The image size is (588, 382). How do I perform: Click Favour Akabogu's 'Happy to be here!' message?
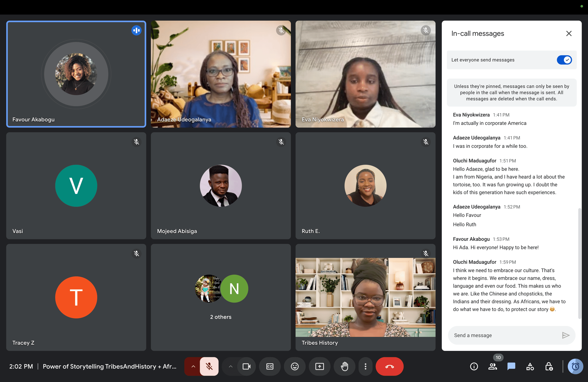click(496, 247)
